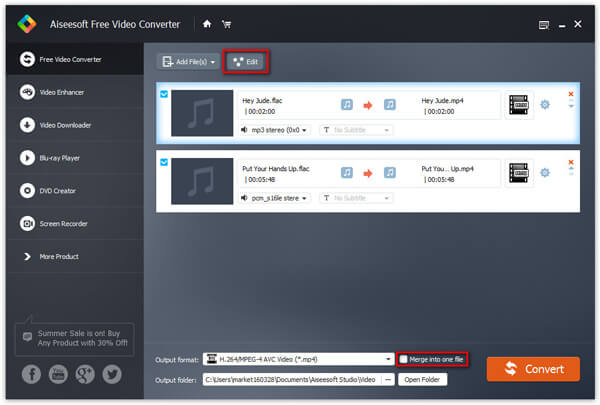Image resolution: width=600 pixels, height=405 pixels.
Task: Enable Merge into one file checkbox
Action: pyautogui.click(x=403, y=359)
